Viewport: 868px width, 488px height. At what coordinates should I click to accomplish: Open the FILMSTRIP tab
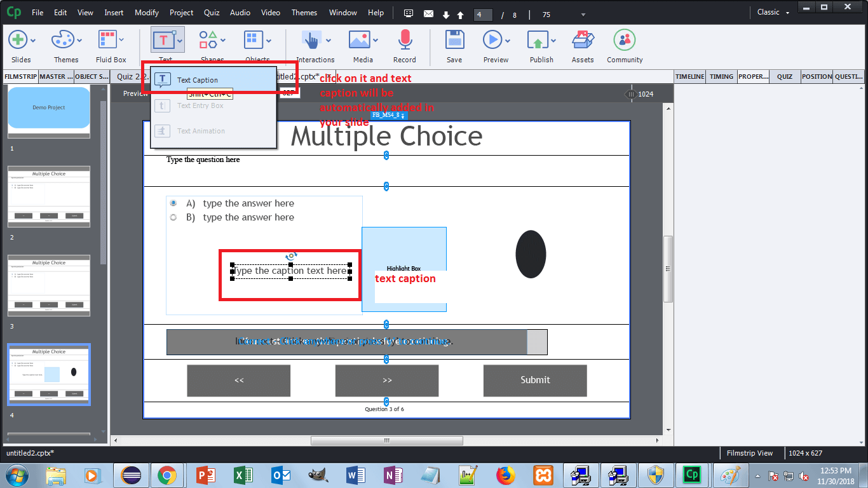coord(20,76)
